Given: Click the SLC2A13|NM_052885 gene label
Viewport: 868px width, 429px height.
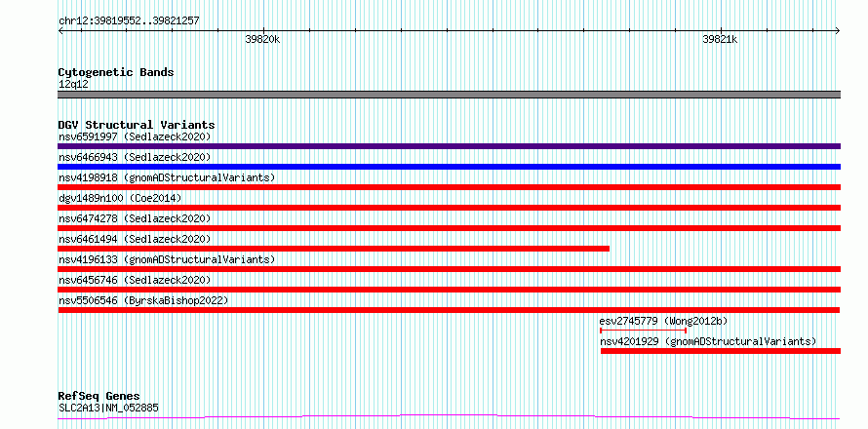Looking at the screenshot, I should coord(108,408).
